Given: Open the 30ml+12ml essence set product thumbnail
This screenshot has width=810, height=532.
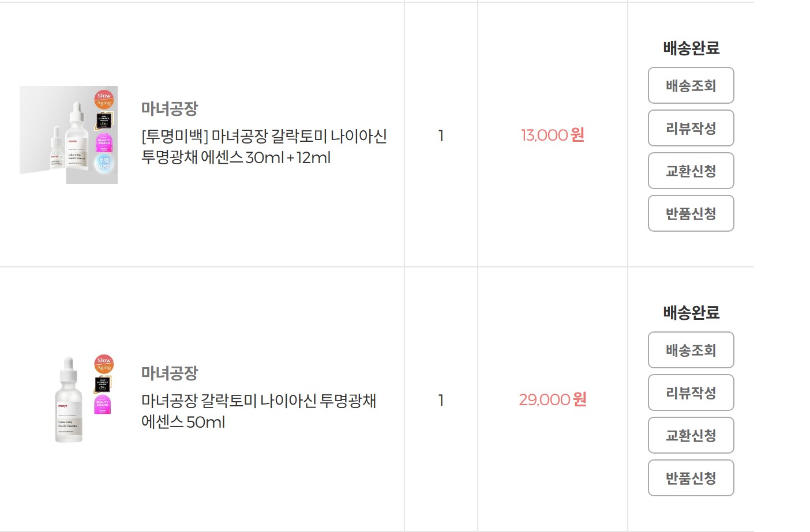Looking at the screenshot, I should [x=69, y=135].
